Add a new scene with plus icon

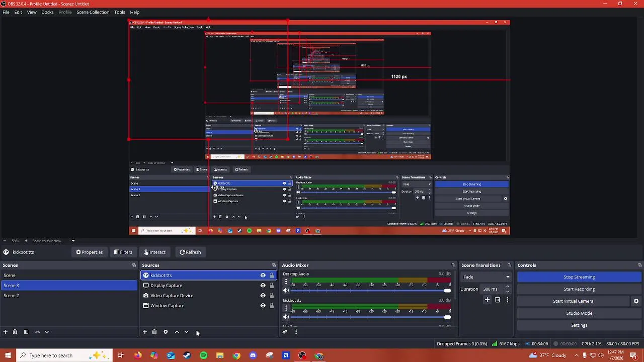tap(6, 332)
